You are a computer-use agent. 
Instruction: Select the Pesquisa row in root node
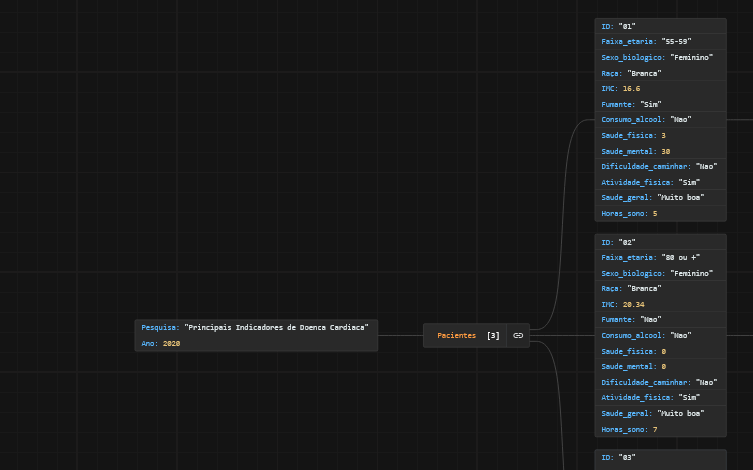256,327
